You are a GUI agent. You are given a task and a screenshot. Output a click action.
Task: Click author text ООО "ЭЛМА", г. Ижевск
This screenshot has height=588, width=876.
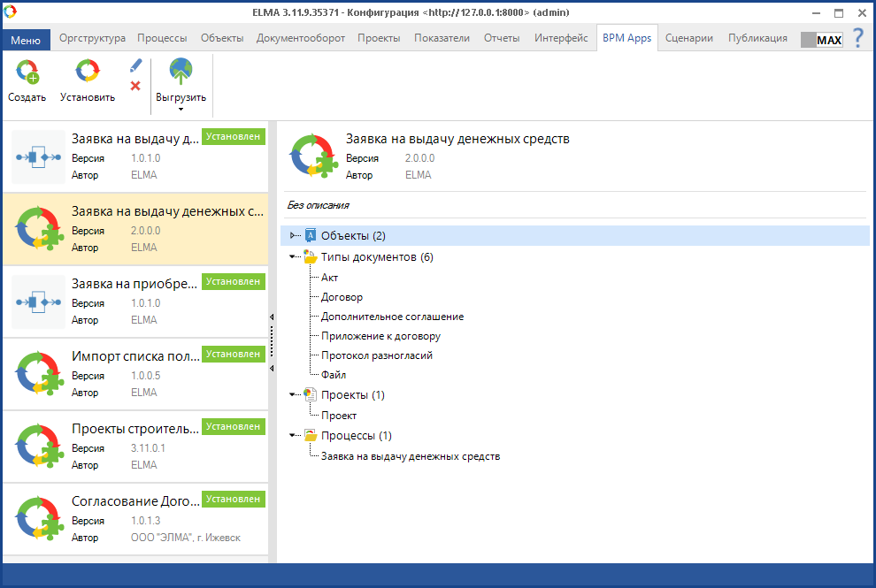pos(186,538)
